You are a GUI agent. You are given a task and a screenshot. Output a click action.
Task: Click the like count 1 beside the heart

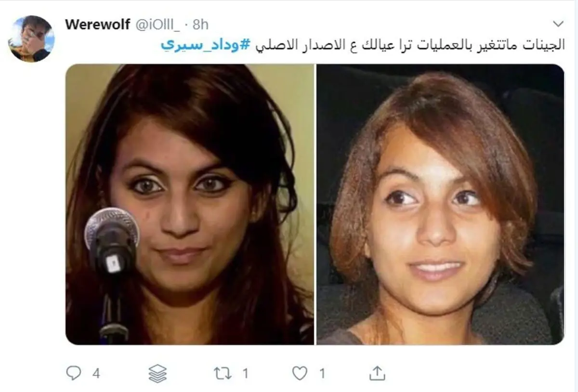pos(322,373)
